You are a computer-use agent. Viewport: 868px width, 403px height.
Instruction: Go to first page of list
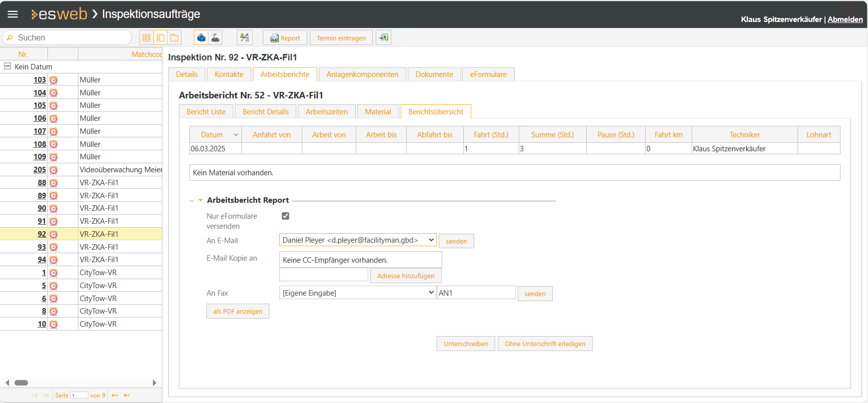(x=34, y=396)
